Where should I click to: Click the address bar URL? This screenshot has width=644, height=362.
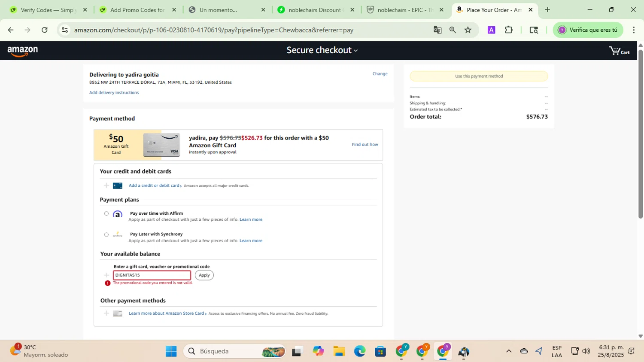(x=213, y=30)
